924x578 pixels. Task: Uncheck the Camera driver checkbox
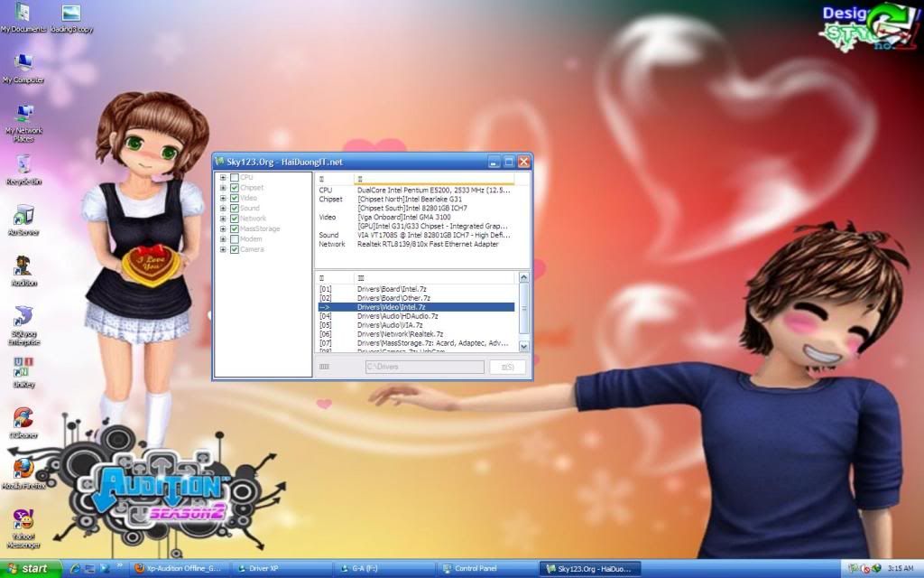coord(235,249)
